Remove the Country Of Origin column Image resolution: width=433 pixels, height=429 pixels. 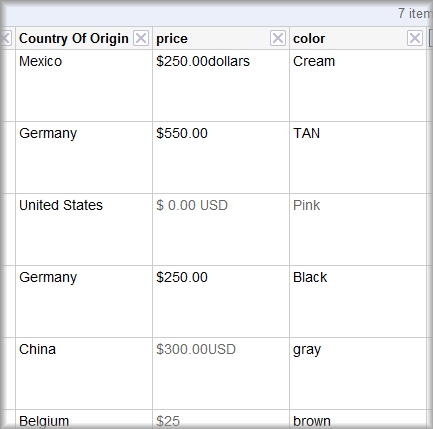[141, 38]
